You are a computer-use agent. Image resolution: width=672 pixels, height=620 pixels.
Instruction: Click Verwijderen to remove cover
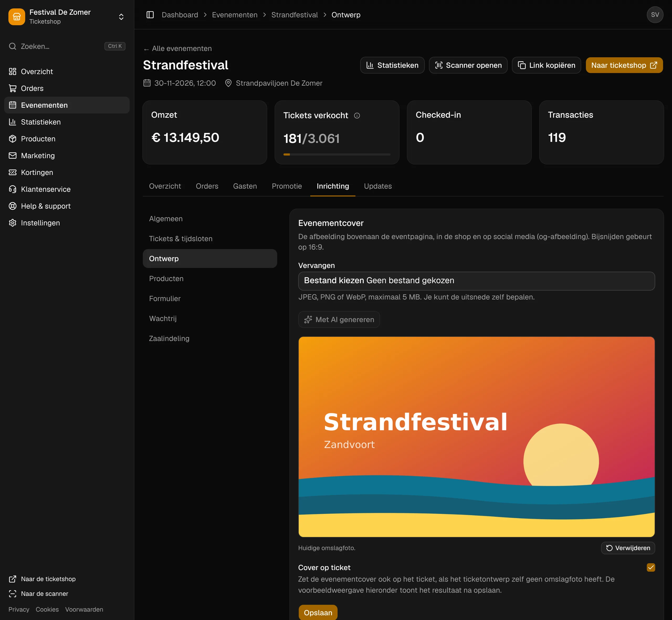(628, 548)
